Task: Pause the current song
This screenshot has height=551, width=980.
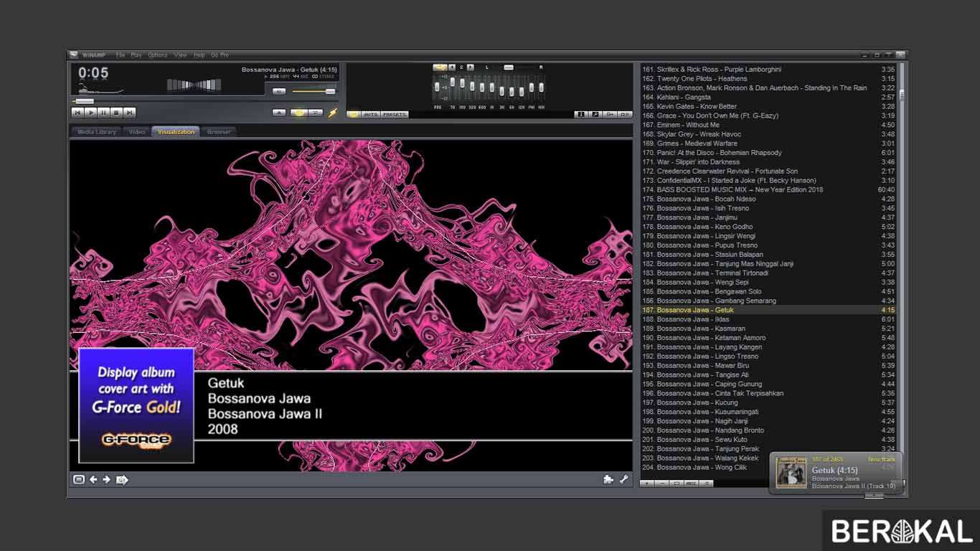Action: pyautogui.click(x=103, y=113)
